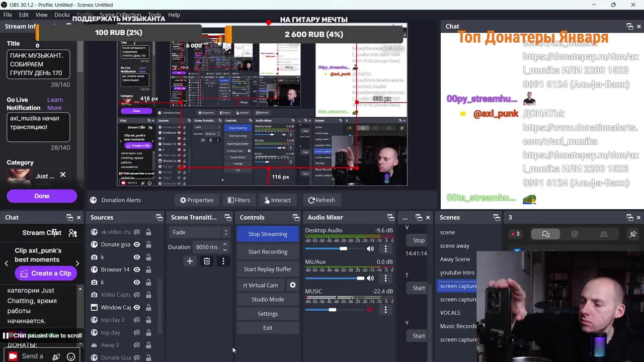Unmute the MUSIC channel red speaker icon

[370, 310]
